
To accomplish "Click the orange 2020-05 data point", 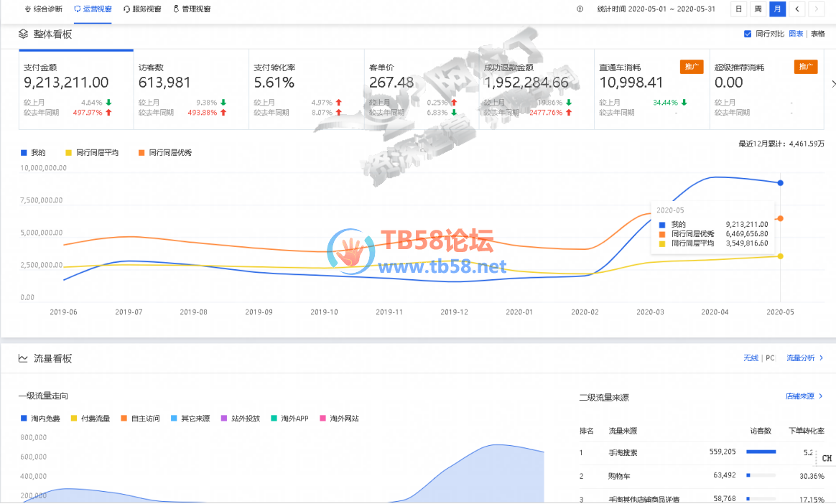I will point(781,218).
